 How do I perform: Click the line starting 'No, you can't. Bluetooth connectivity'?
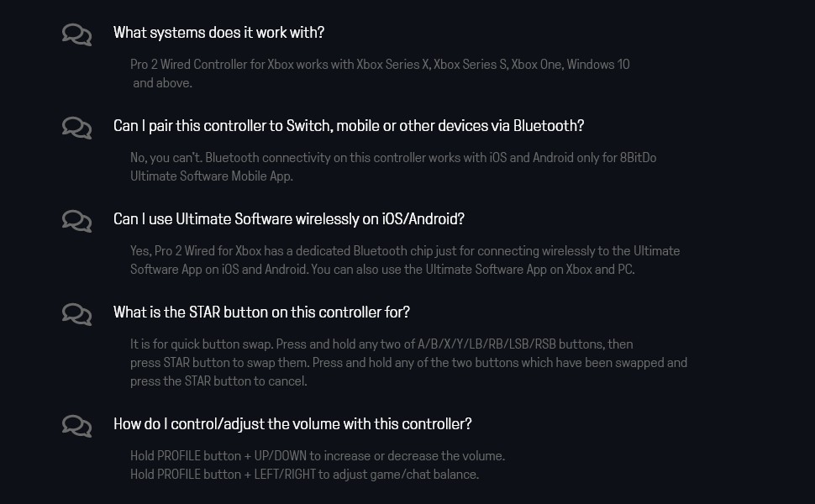click(392, 158)
